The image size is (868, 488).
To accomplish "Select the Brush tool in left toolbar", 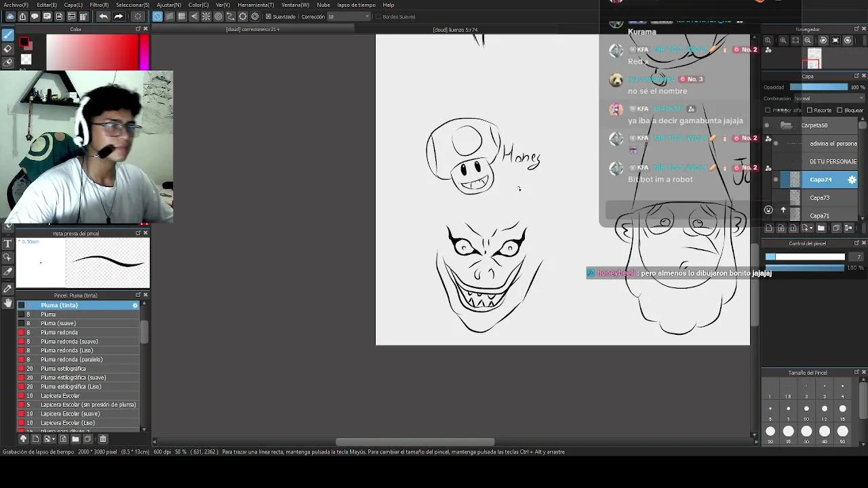I will 8,35.
